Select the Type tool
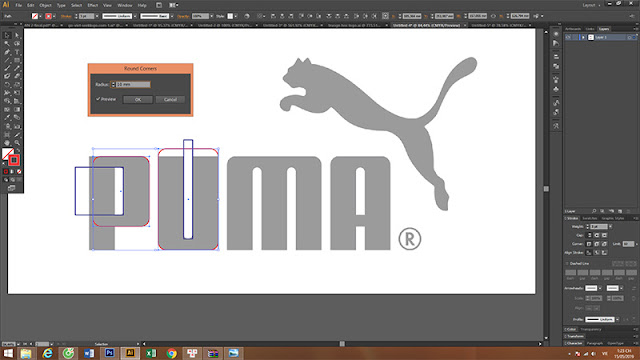Viewport: 640px width, 360px height. 17,52
